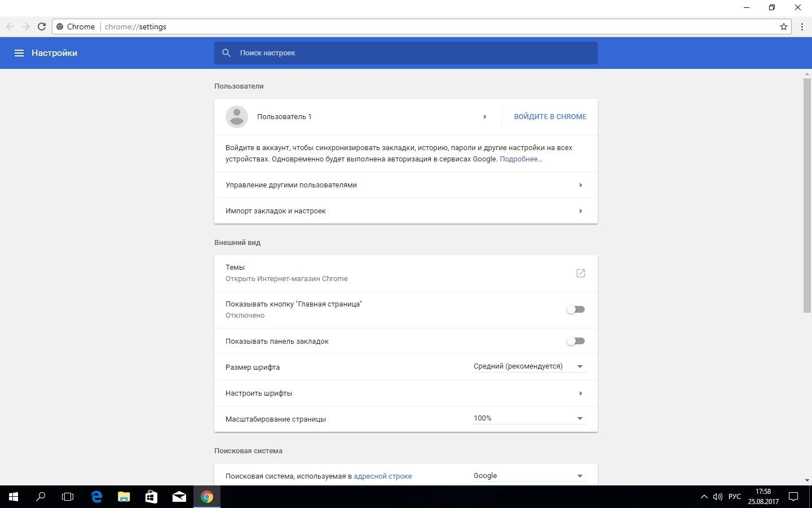Open the Action Center notifications icon

coord(793,497)
